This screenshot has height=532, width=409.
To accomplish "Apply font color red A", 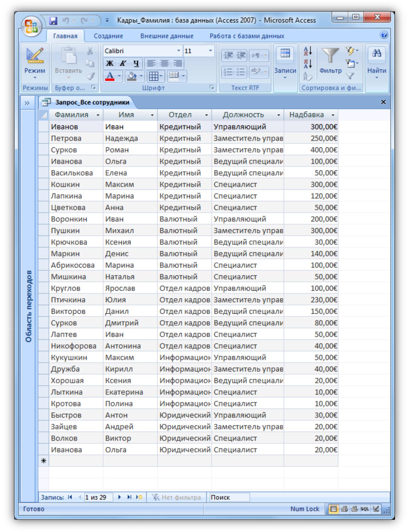I will click(x=110, y=76).
